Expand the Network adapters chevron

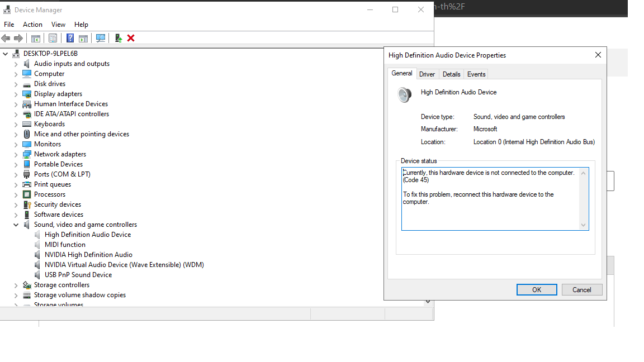click(x=16, y=154)
